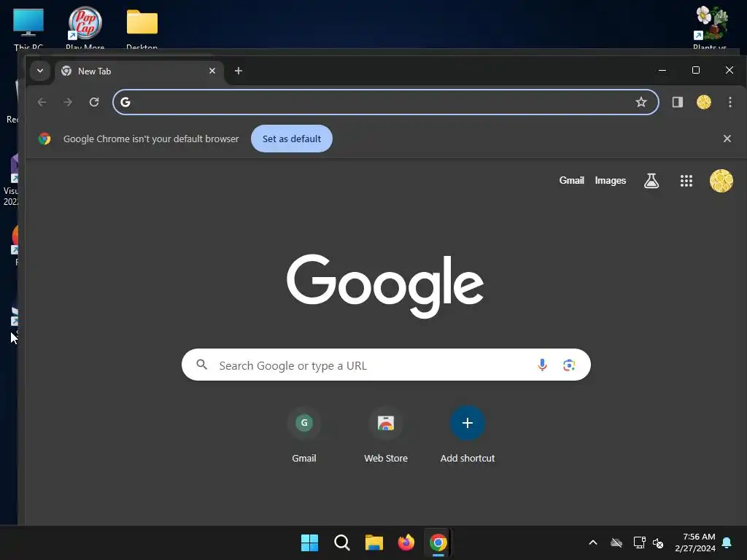Focus the Chrome address bar
Viewport: 747px width, 560px height.
click(x=385, y=102)
